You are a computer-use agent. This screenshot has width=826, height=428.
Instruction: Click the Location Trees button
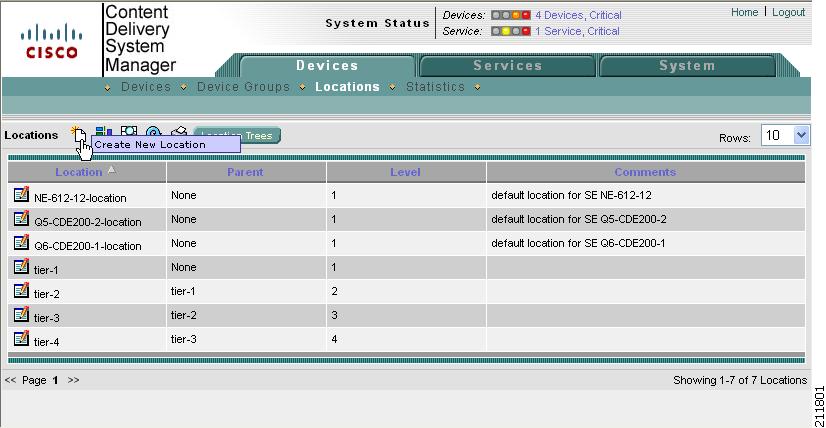tap(238, 135)
